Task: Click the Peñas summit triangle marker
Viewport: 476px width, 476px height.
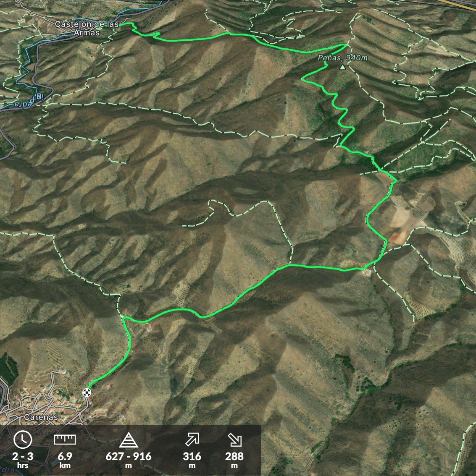Action: (x=343, y=67)
